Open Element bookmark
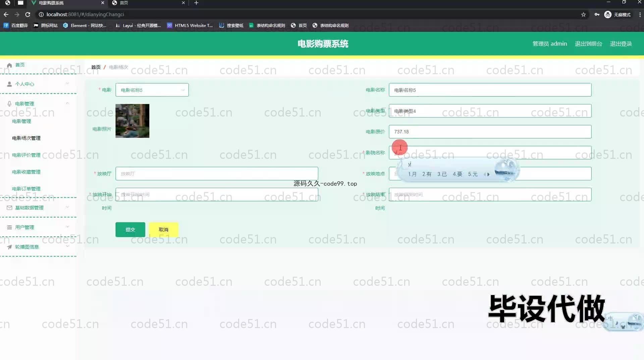Viewport: 644px width, 360px height. (85, 26)
